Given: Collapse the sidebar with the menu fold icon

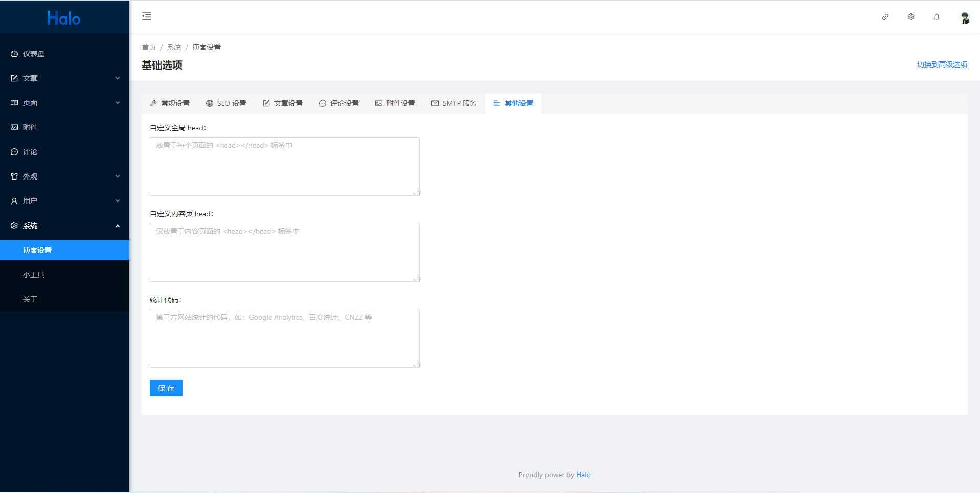Looking at the screenshot, I should (x=147, y=16).
